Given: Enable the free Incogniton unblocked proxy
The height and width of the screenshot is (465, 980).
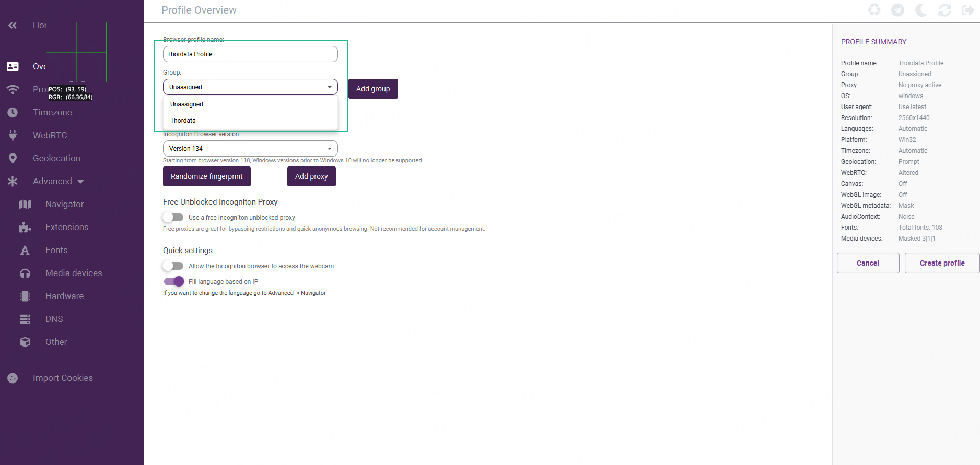Looking at the screenshot, I should pyautogui.click(x=173, y=217).
